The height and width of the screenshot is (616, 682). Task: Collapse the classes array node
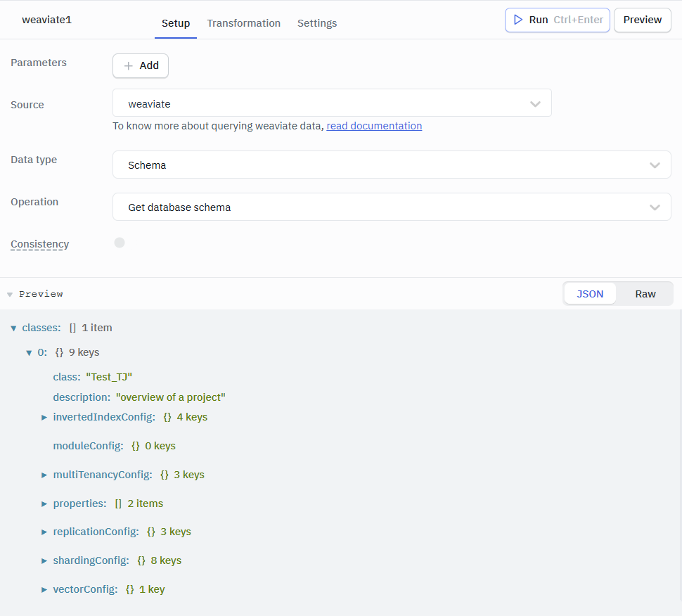[13, 328]
